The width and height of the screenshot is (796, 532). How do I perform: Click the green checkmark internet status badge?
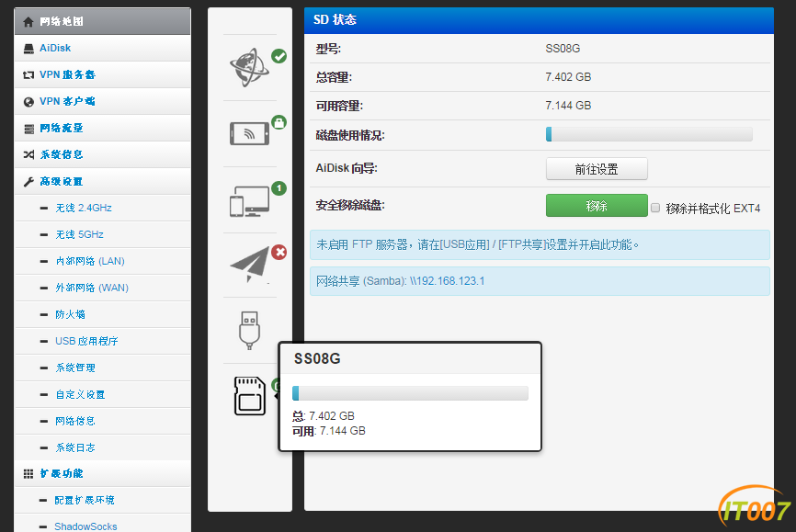(279, 56)
